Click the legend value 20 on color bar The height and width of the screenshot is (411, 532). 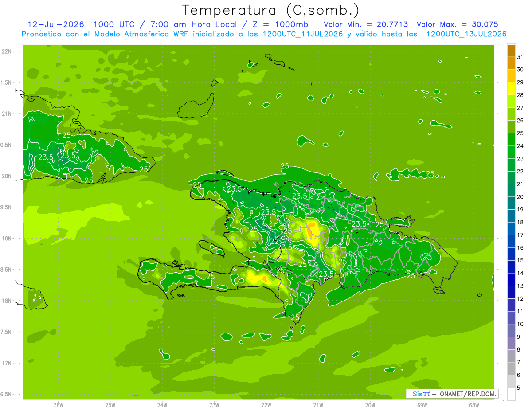pyautogui.click(x=520, y=197)
